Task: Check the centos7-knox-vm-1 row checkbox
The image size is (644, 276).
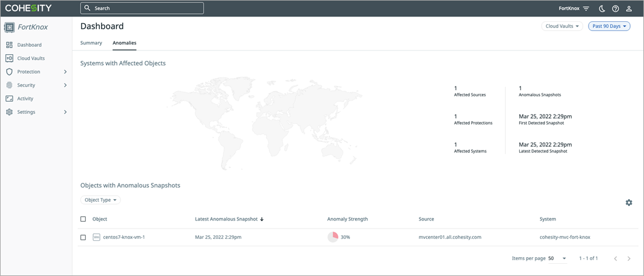Action: coord(83,238)
